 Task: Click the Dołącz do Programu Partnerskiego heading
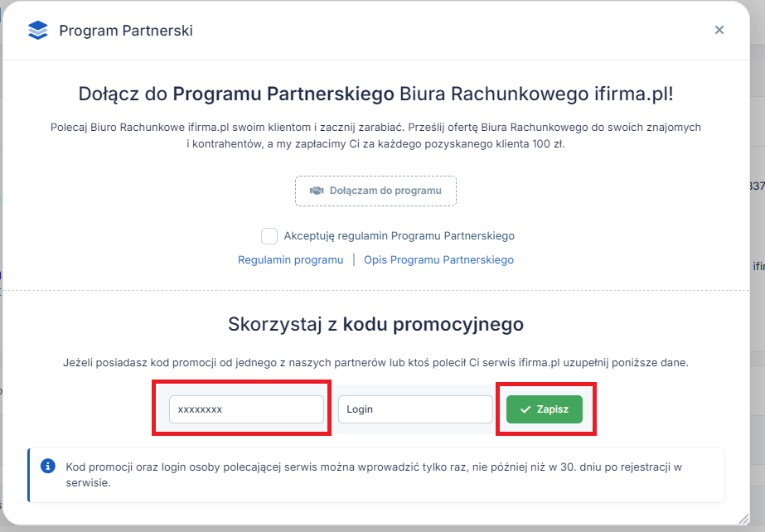point(375,94)
